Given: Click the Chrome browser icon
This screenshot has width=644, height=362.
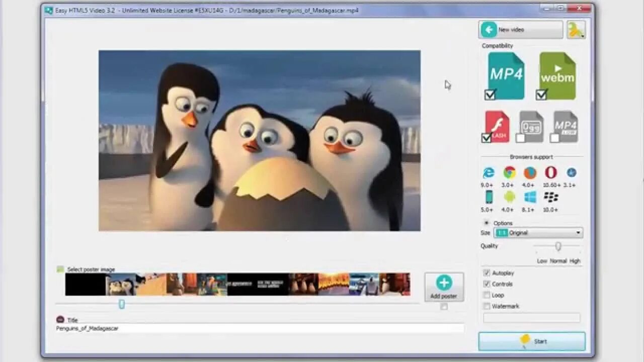Looking at the screenshot, I should coord(509,173).
